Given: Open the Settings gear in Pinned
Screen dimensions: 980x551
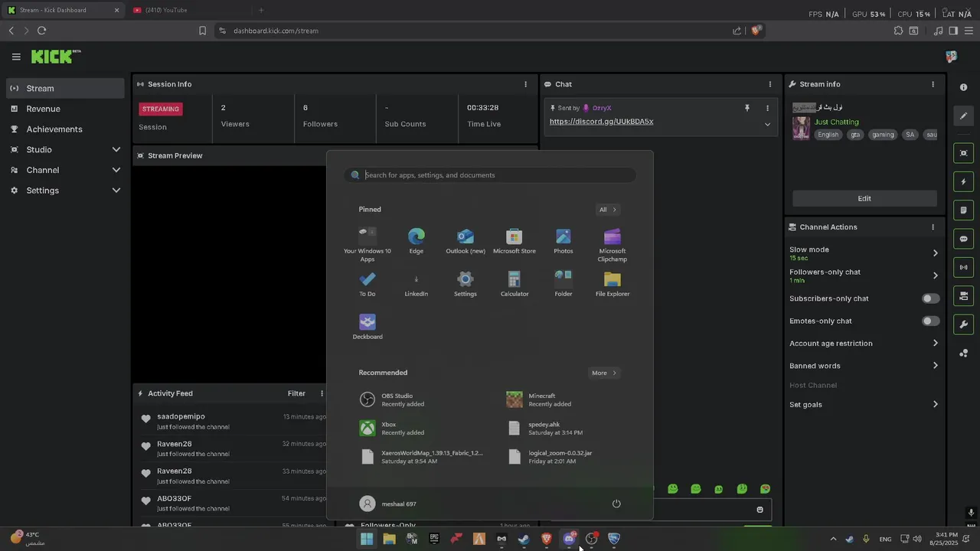Looking at the screenshot, I should coord(465,284).
